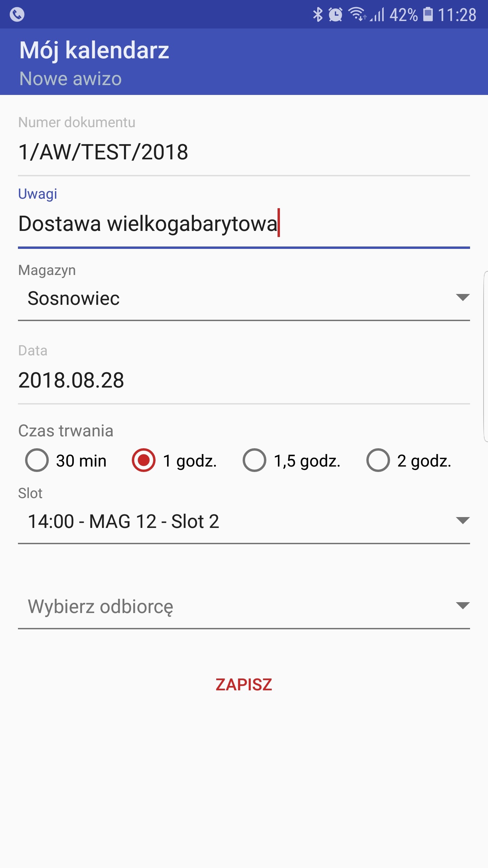Expand the Magazyn dropdown arrow
Image resolution: width=488 pixels, height=868 pixels.
[463, 297]
